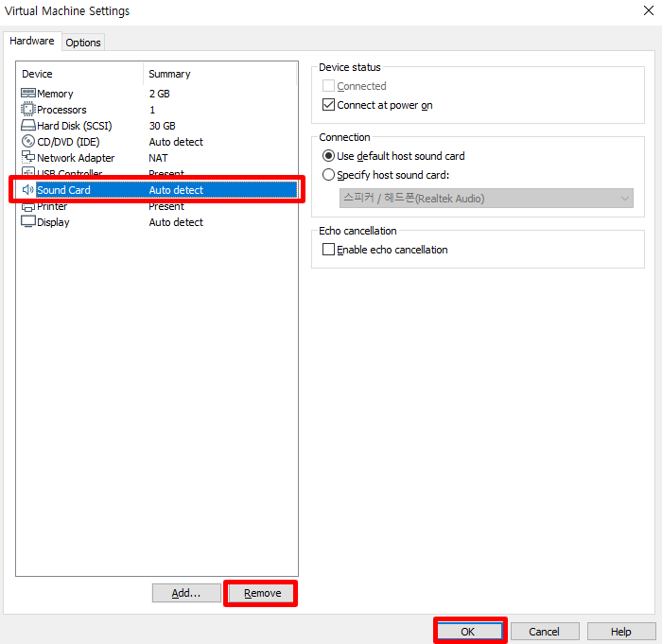This screenshot has height=644, width=662.
Task: Click the Add... button
Action: pyautogui.click(x=186, y=593)
